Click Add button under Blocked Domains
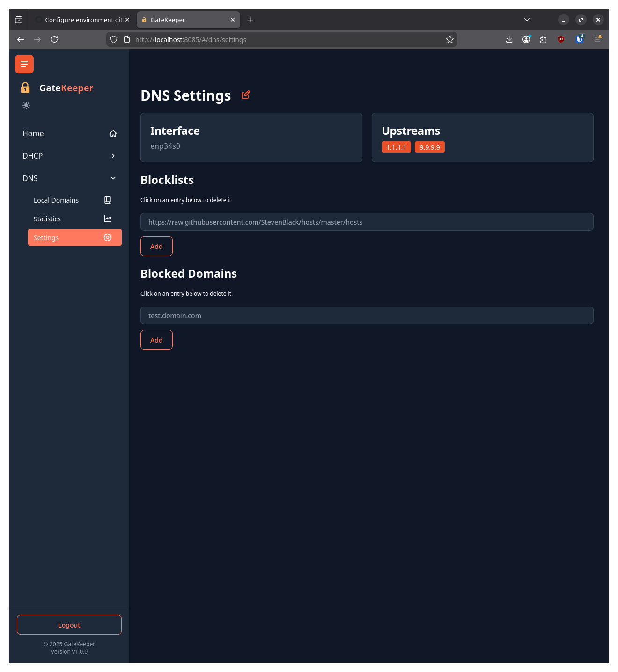618x672 pixels. point(156,340)
